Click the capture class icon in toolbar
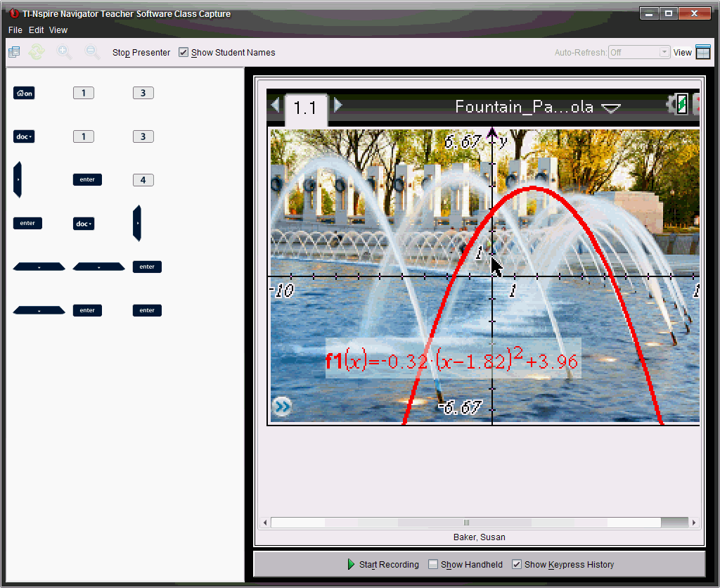Viewport: 720px width, 588px height. click(x=14, y=52)
